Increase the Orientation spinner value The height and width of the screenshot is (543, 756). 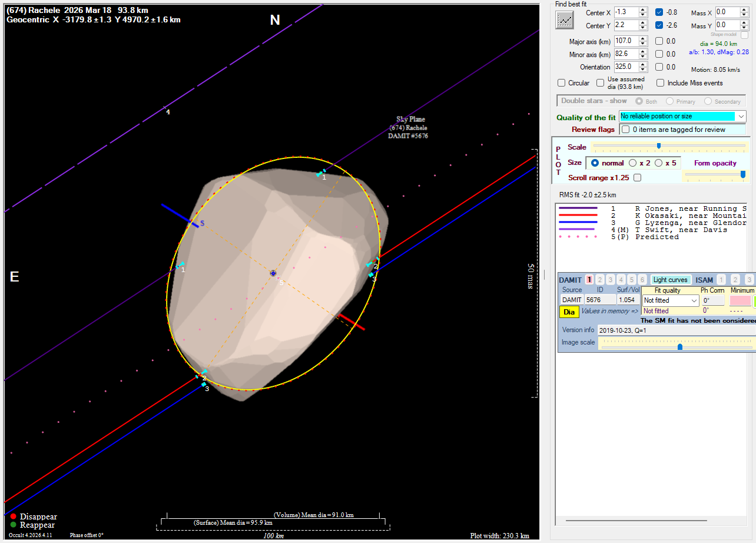point(643,64)
